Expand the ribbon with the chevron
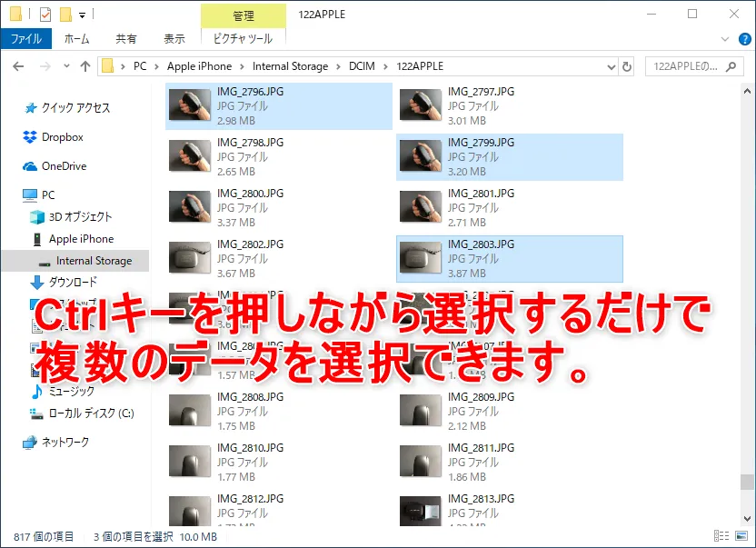 (725, 39)
